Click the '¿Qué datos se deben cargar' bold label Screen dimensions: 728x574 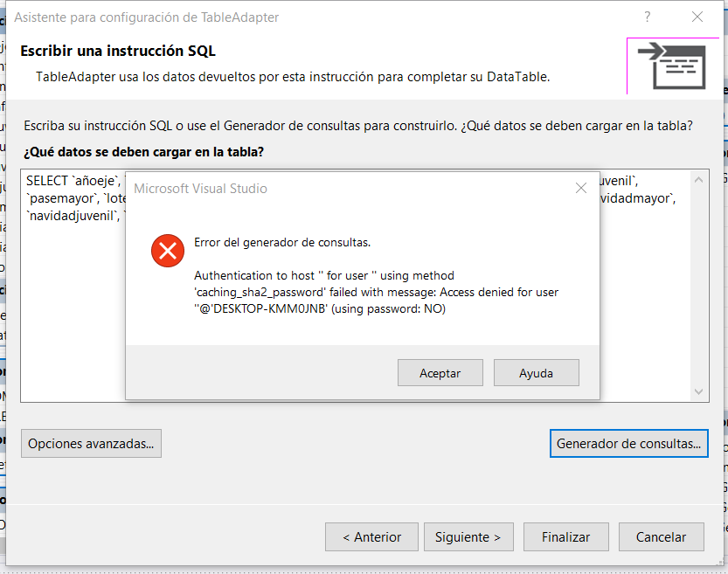pyautogui.click(x=144, y=152)
